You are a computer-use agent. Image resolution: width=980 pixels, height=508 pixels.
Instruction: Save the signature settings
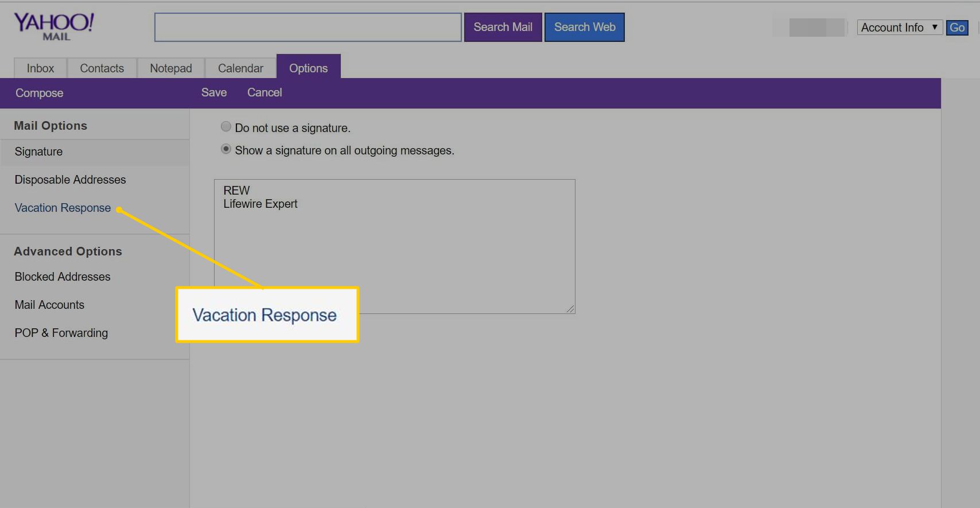coord(213,92)
